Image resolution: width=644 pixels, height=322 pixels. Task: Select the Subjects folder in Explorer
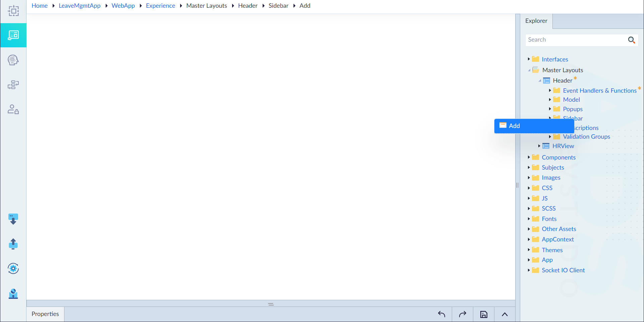tap(553, 168)
